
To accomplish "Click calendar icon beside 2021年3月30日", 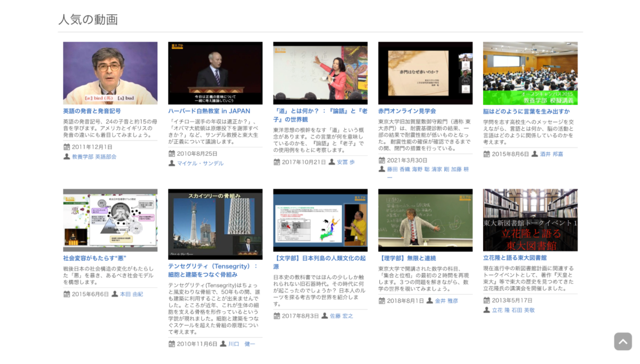I will click(382, 160).
